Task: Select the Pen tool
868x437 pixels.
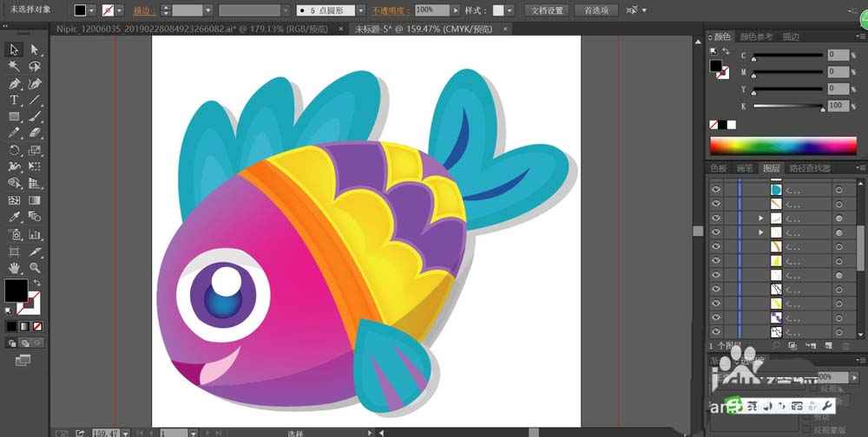Action: 14,83
